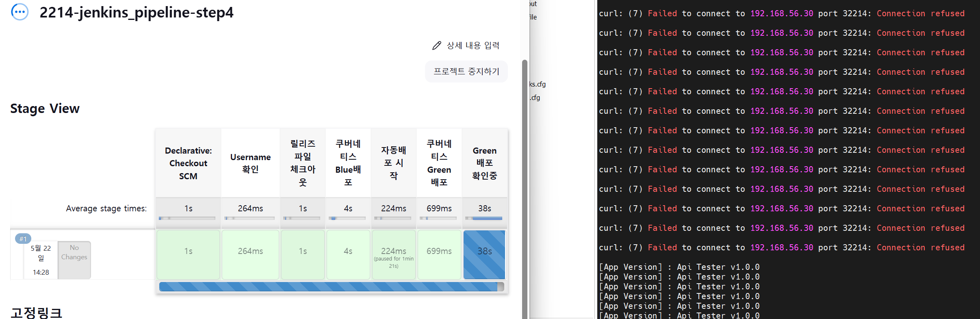Click the 릴리즈 파일 체크아웃 column header

(x=303, y=163)
